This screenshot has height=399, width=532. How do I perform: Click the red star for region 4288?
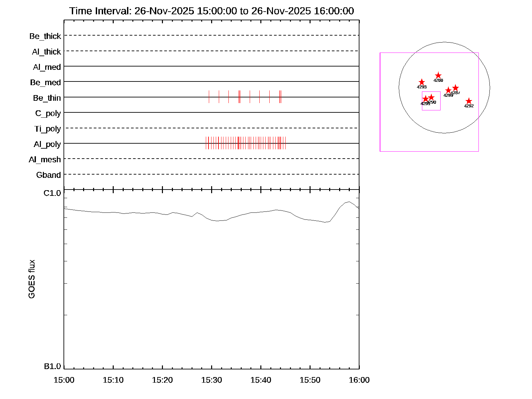pos(438,75)
